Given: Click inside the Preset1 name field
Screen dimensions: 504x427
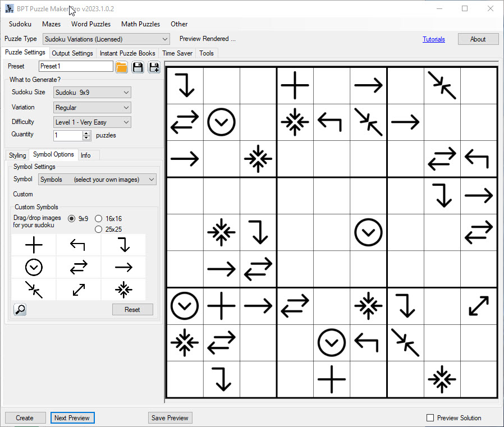Looking at the screenshot, I should (x=75, y=66).
